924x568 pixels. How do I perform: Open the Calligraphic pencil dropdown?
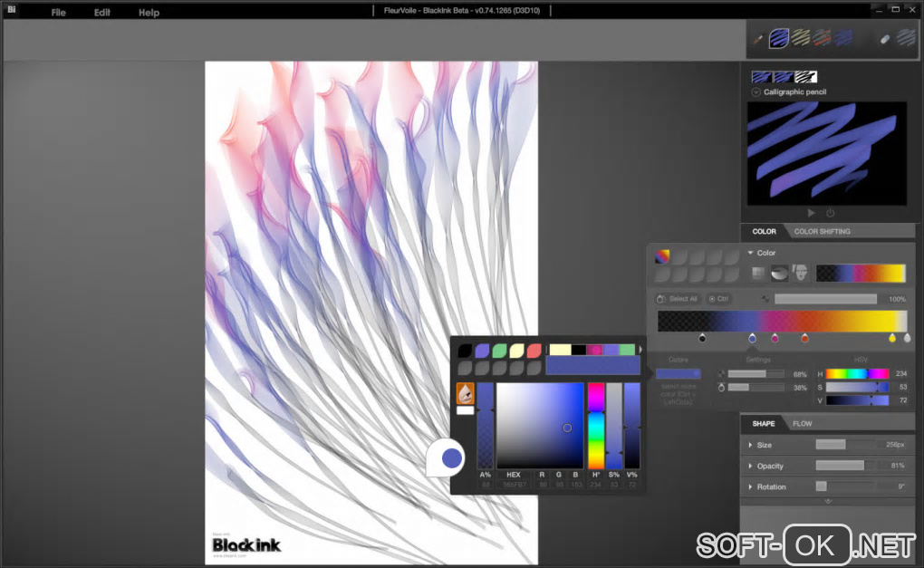point(756,91)
